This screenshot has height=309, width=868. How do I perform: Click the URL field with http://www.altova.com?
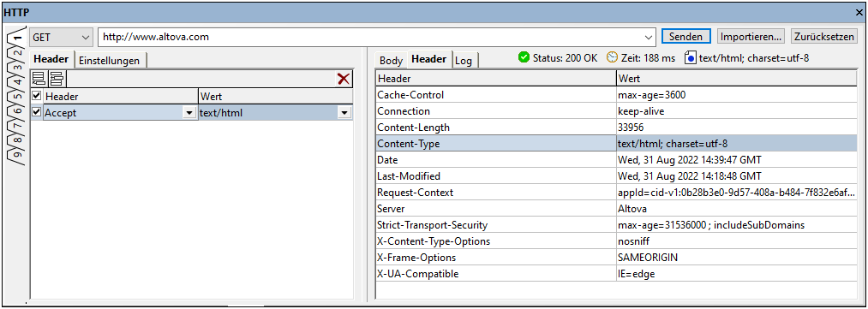point(370,37)
